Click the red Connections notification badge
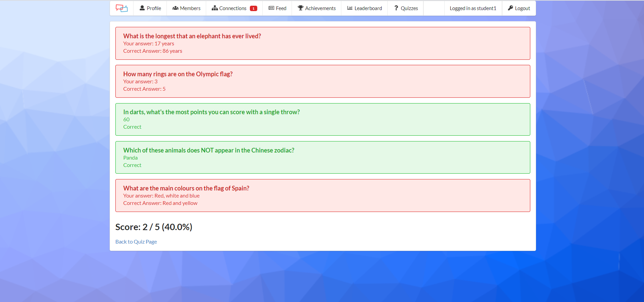Viewport: 644px width, 302px height. tap(254, 8)
